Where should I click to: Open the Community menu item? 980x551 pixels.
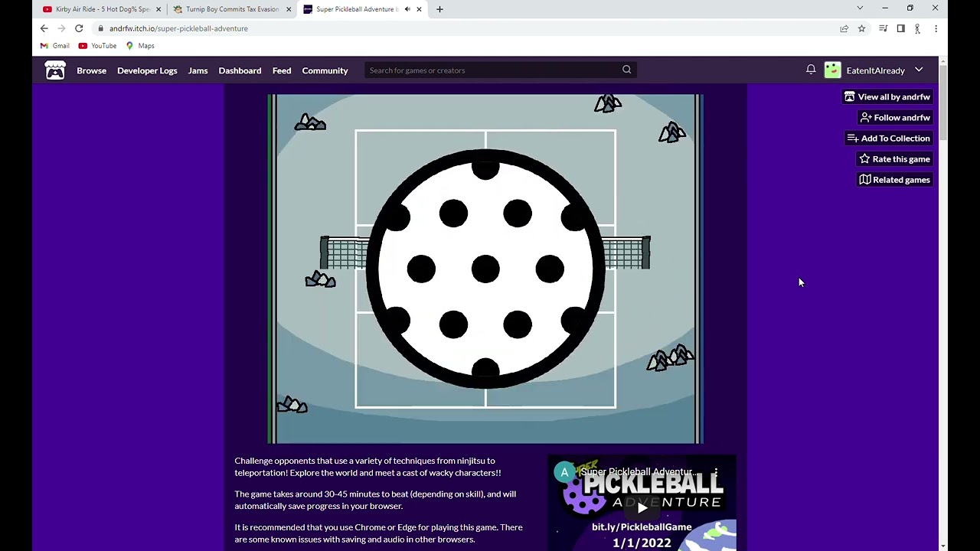click(x=325, y=70)
